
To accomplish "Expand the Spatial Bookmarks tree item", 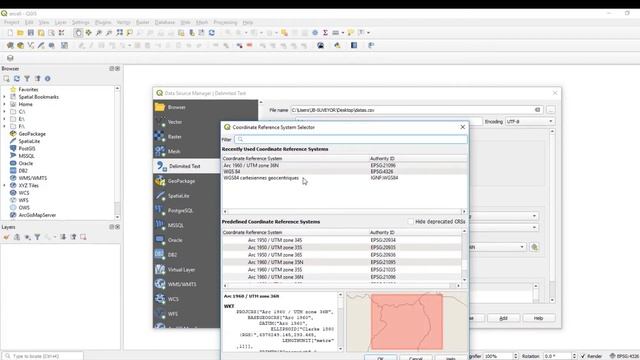I will pyautogui.click(x=4, y=97).
